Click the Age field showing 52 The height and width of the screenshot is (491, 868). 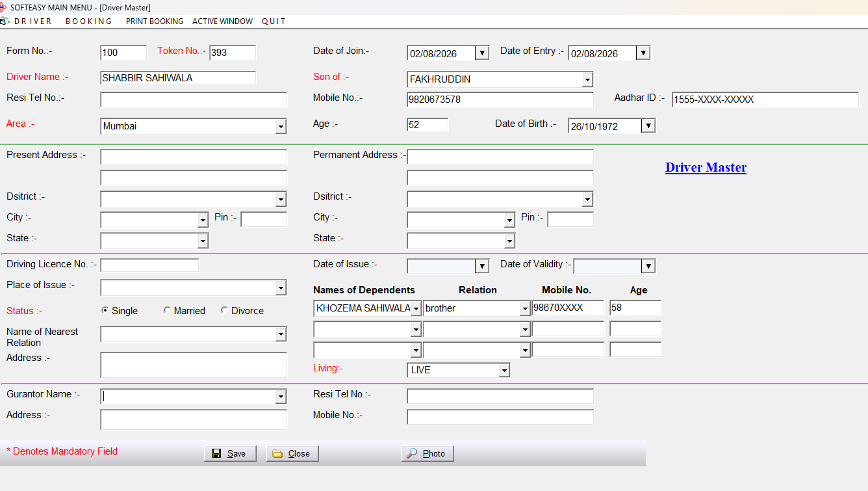coord(428,125)
